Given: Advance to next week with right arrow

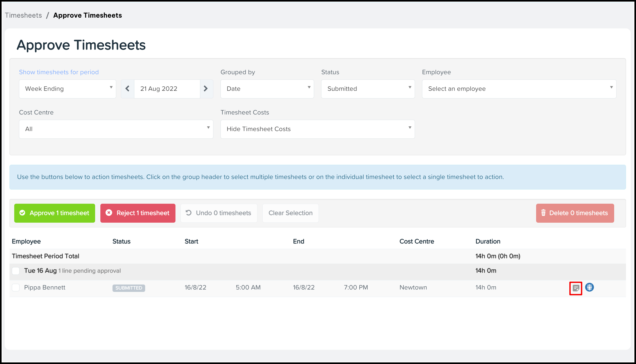Looking at the screenshot, I should click(206, 89).
